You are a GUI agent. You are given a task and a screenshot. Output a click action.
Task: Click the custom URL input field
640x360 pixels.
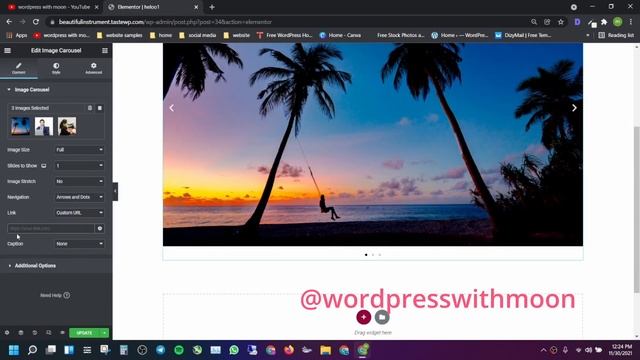pos(51,229)
